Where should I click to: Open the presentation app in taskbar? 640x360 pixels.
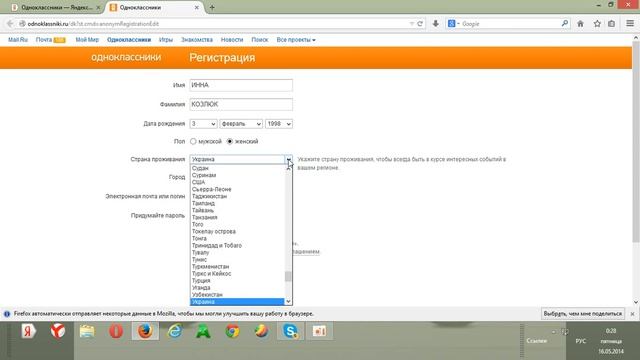coord(320,331)
